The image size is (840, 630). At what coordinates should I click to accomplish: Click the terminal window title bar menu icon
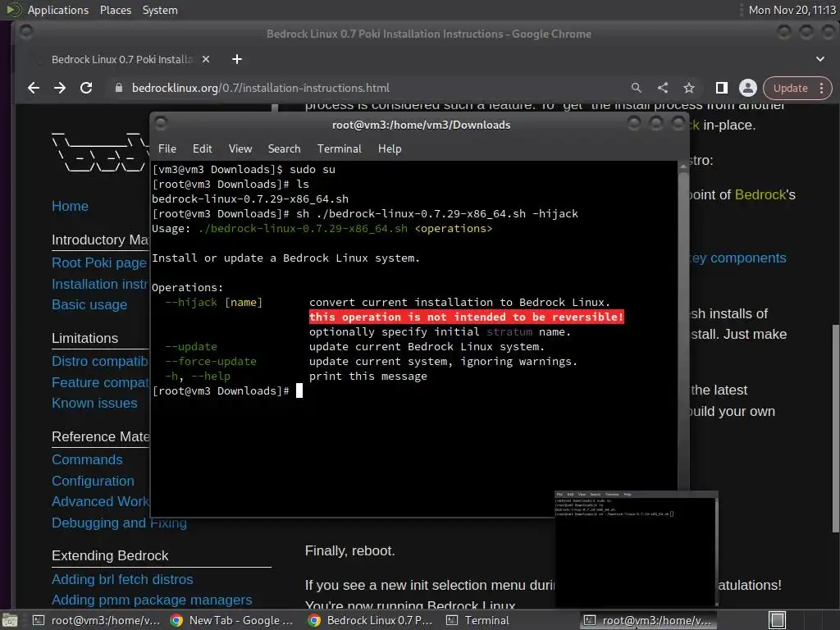161,125
